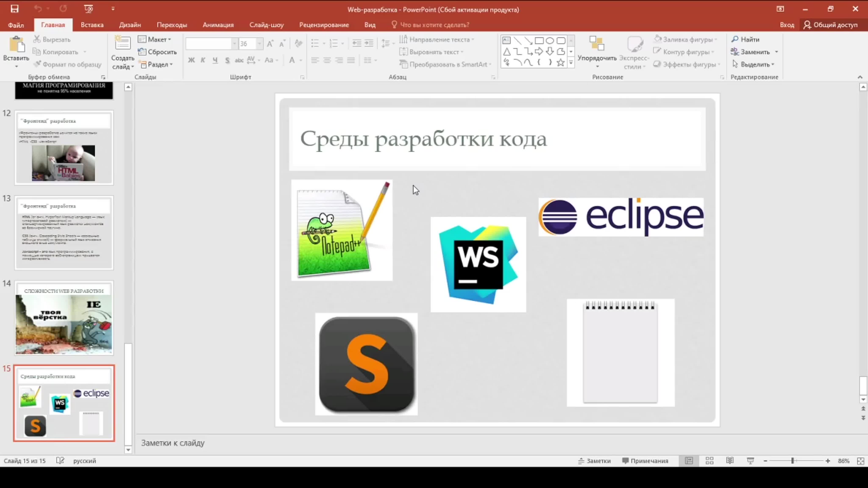
Task: Toggle text shadow (S) formatting
Action: (x=227, y=60)
